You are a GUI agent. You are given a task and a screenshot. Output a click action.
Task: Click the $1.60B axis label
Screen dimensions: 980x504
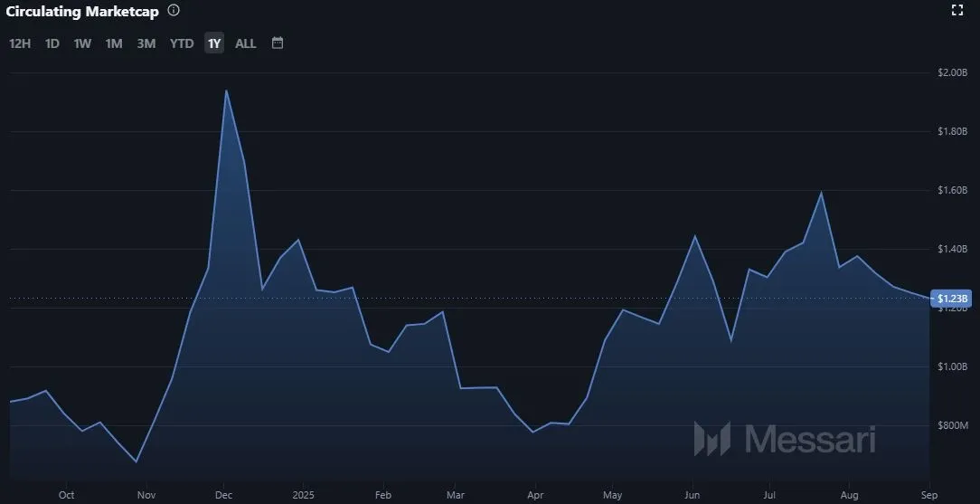[953, 190]
